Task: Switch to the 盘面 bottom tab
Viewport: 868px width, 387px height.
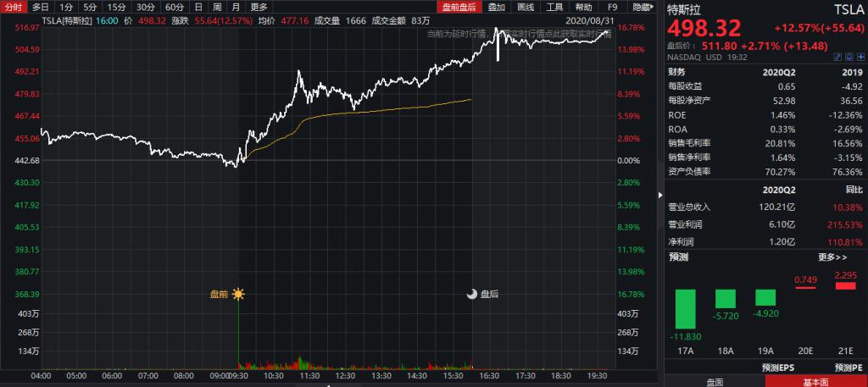Action: (x=715, y=381)
